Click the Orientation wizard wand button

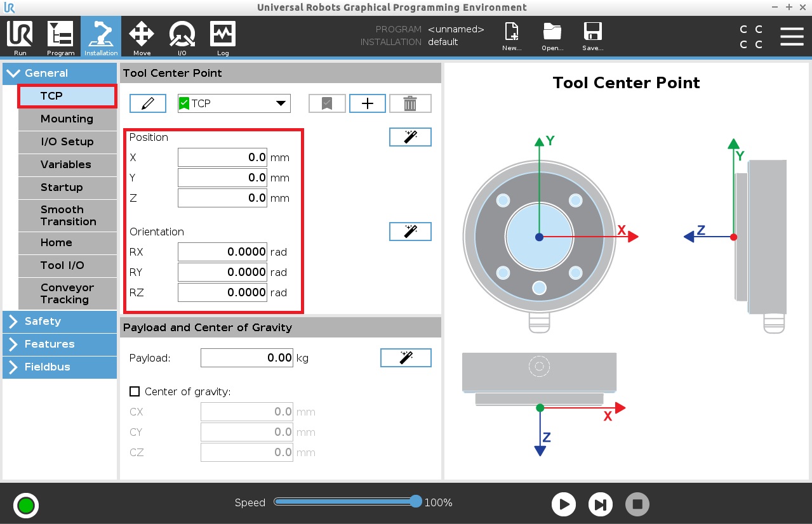(x=410, y=232)
